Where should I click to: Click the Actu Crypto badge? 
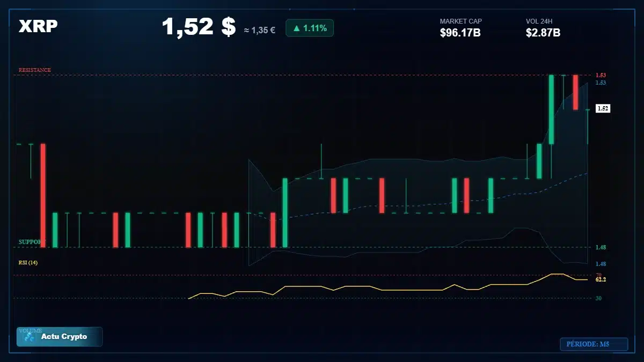tap(59, 337)
